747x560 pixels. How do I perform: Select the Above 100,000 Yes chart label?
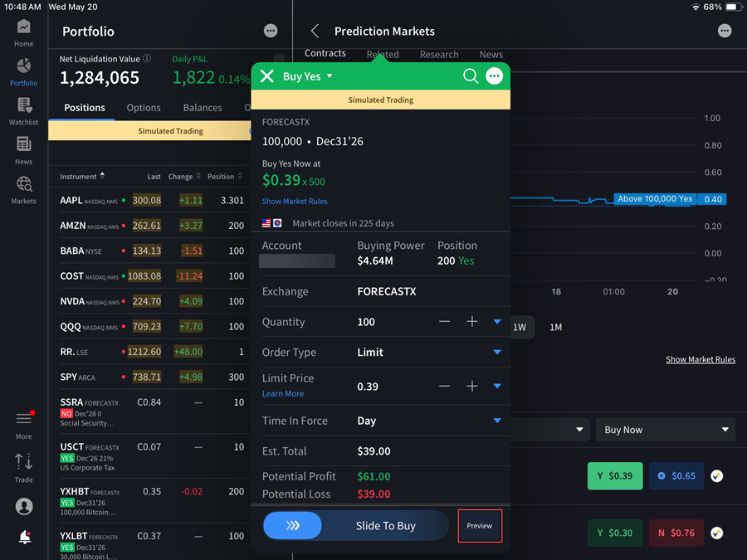coord(655,199)
